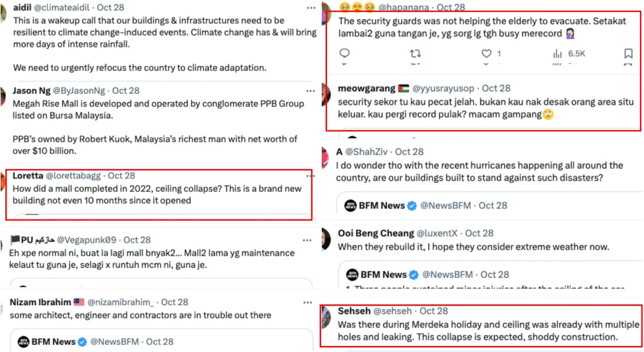Screen dimensions: 644x352
Task: Click the reply icon under the security guards tweet
Action: click(x=344, y=54)
